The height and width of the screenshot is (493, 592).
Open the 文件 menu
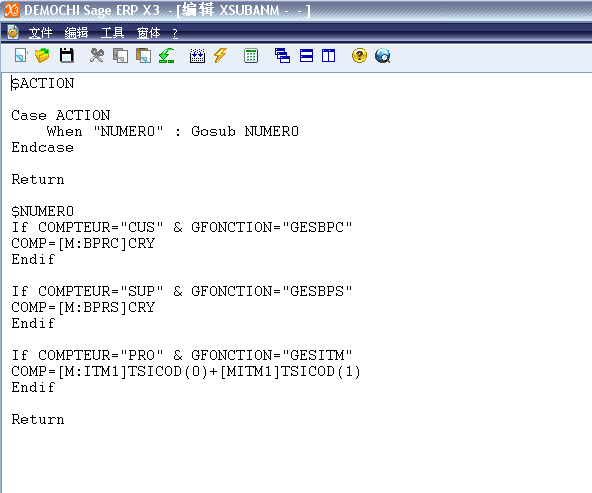(x=40, y=33)
